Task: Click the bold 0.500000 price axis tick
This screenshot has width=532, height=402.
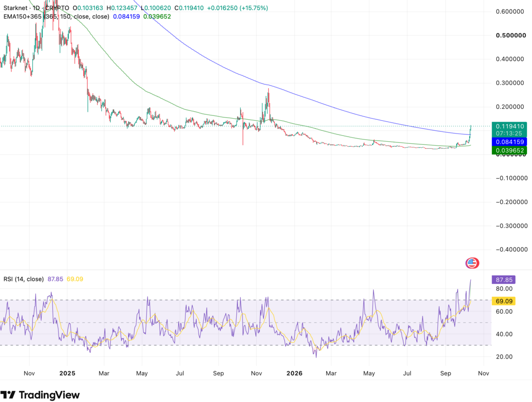Action: pos(511,35)
